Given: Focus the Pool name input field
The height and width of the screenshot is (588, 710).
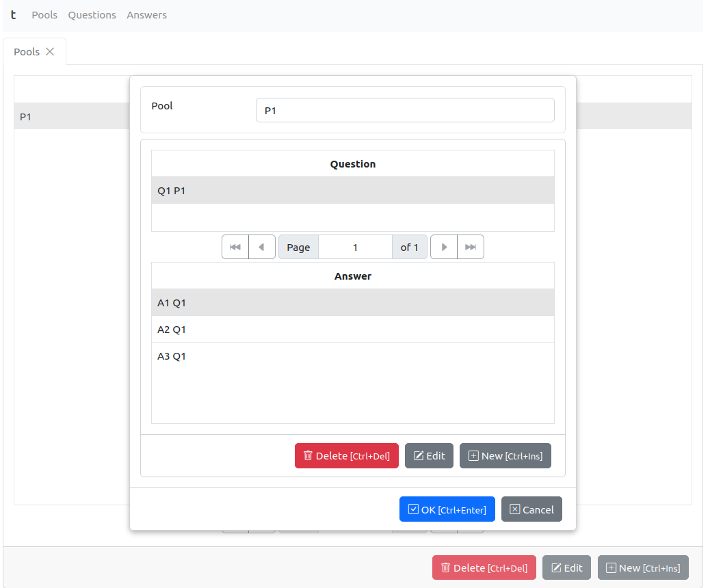Looking at the screenshot, I should [404, 110].
